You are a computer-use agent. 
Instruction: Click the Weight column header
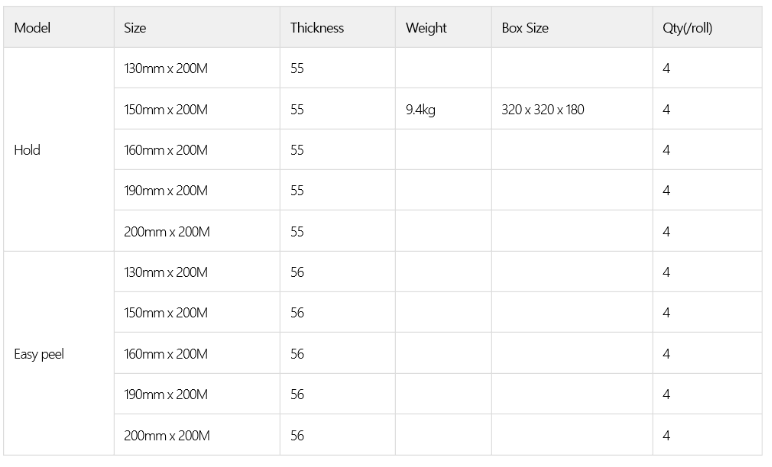pyautogui.click(x=426, y=28)
